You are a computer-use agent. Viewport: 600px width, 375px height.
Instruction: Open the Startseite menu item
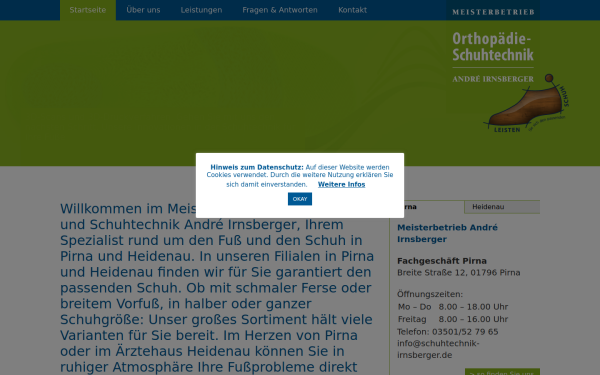coord(88,10)
